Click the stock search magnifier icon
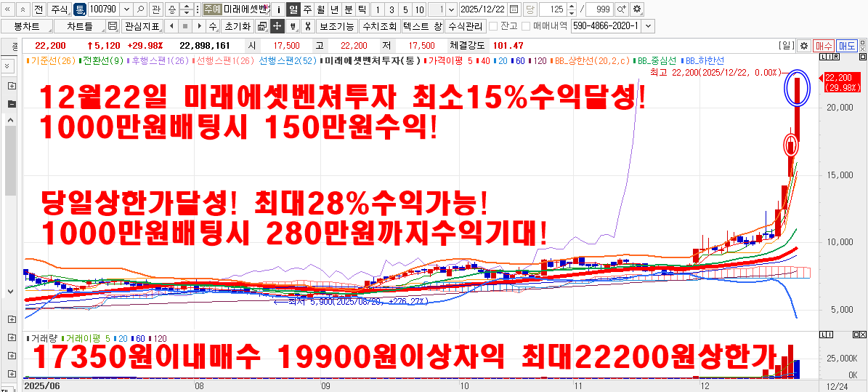868x392 pixels. [x=140, y=9]
